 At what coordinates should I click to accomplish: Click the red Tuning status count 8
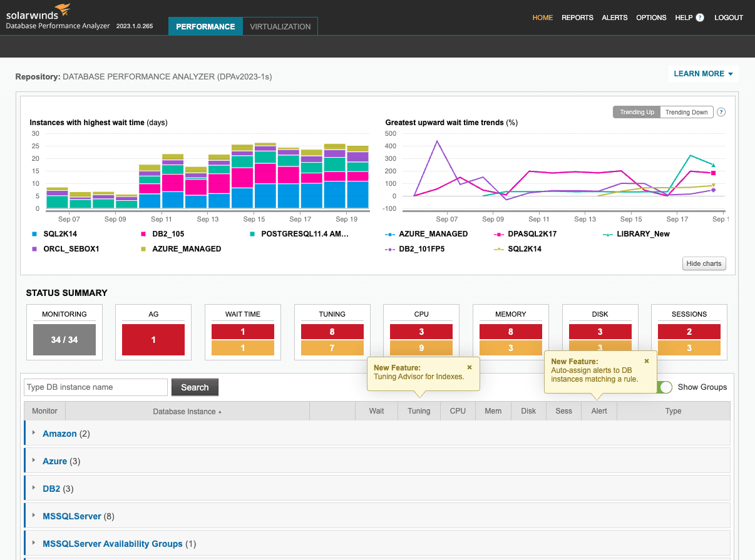click(332, 332)
